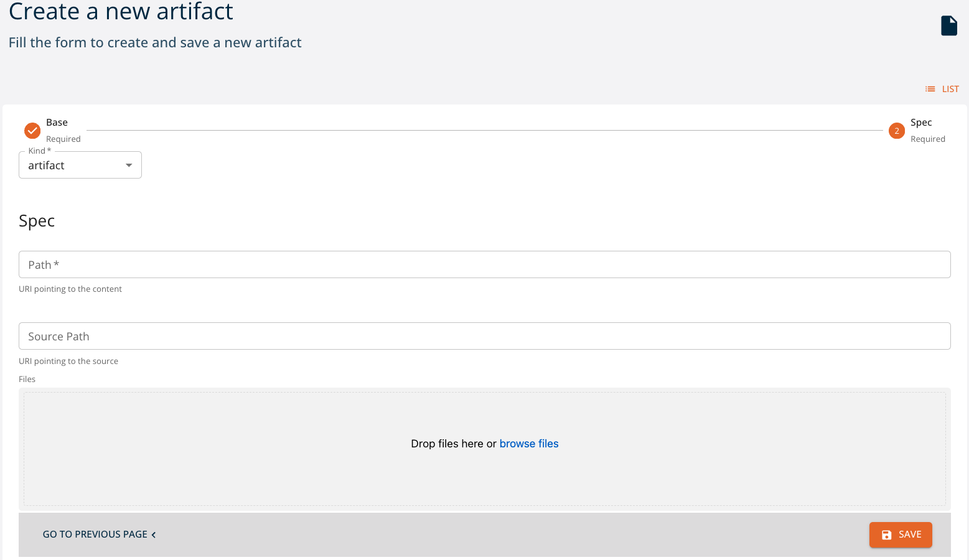Click the browse files link

coord(528,444)
